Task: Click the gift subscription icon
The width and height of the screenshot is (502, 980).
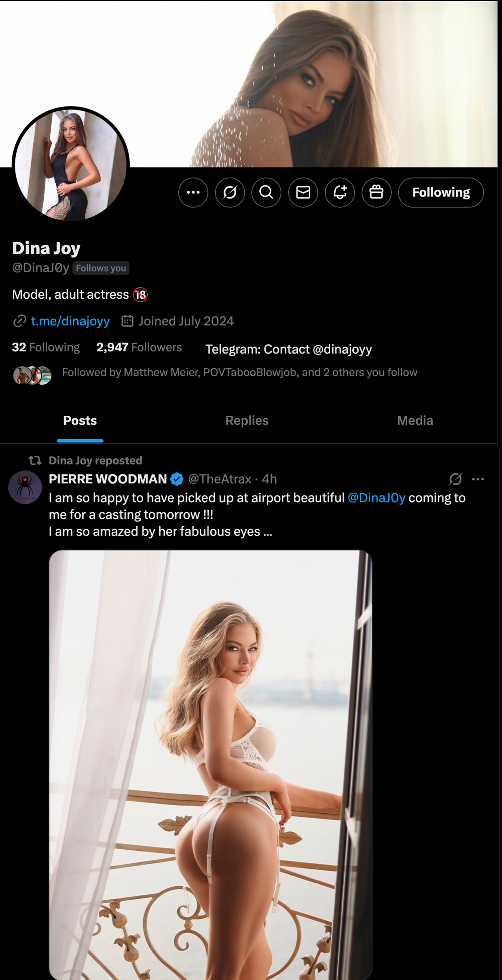Action: coord(376,193)
